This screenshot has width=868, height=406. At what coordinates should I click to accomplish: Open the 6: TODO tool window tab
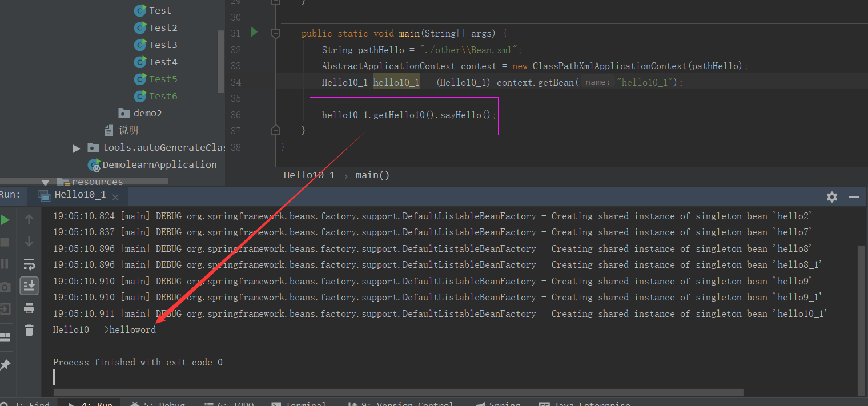230,403
